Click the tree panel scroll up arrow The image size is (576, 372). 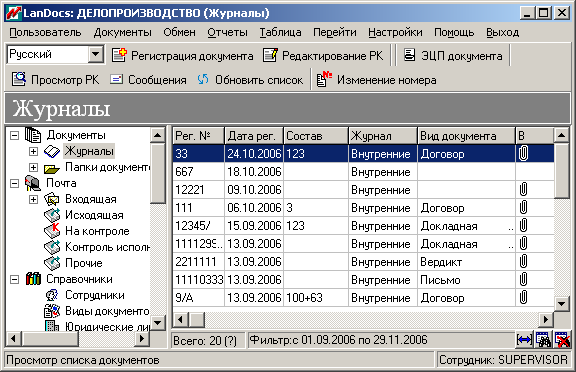pyautogui.click(x=158, y=135)
